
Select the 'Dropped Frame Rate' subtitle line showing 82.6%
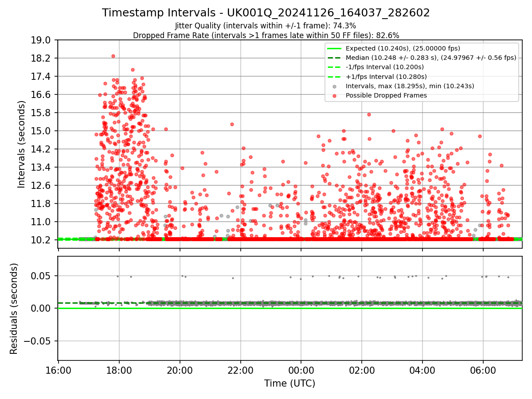pyautogui.click(x=266, y=35)
